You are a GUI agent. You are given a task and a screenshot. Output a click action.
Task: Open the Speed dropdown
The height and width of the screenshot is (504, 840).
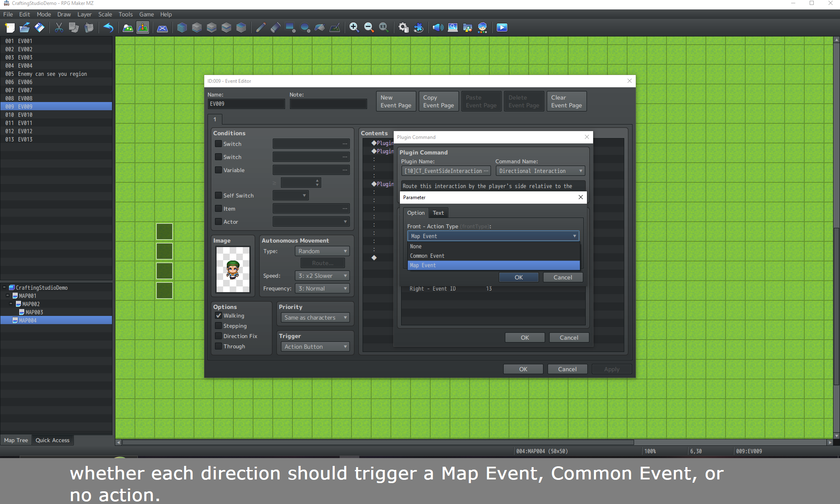coord(322,276)
